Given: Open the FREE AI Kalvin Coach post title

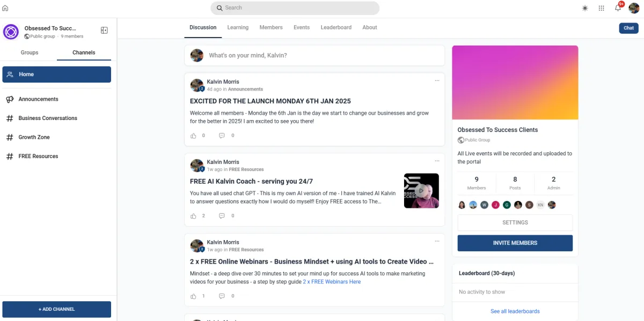Looking at the screenshot, I should coord(251,182).
